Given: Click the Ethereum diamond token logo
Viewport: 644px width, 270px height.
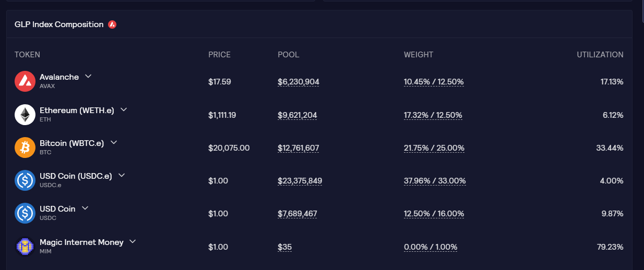Looking at the screenshot, I should [x=25, y=115].
